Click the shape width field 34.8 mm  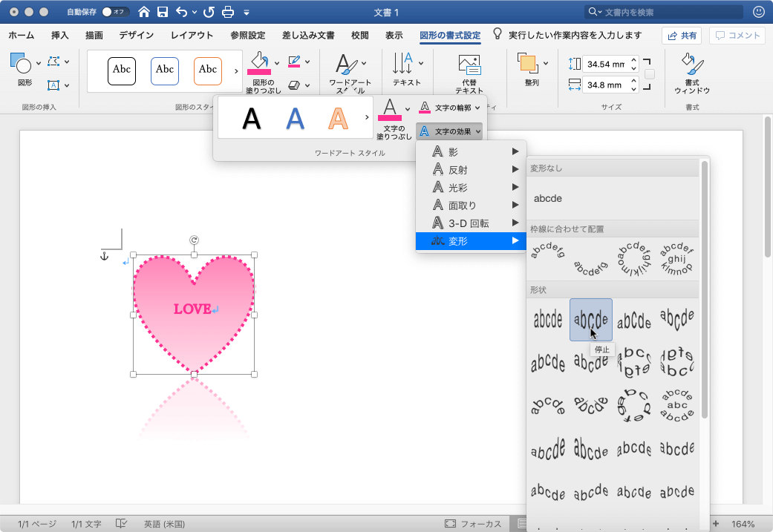[x=606, y=85]
